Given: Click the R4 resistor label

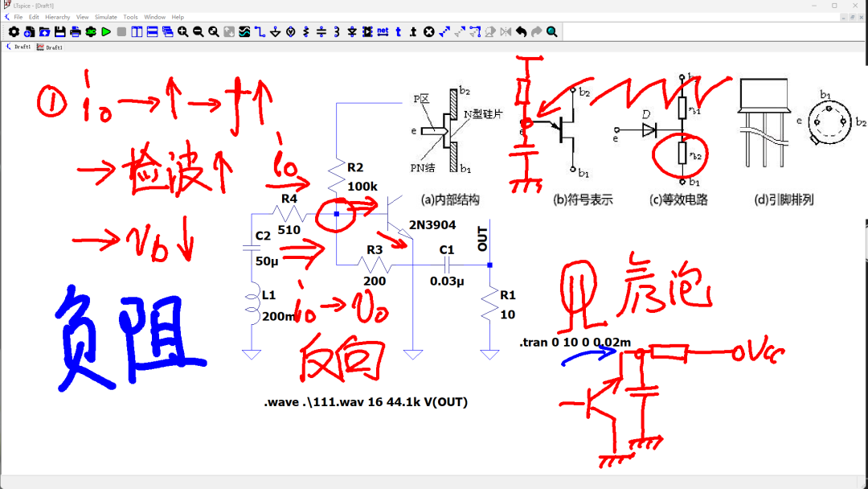Looking at the screenshot, I should 289,199.
